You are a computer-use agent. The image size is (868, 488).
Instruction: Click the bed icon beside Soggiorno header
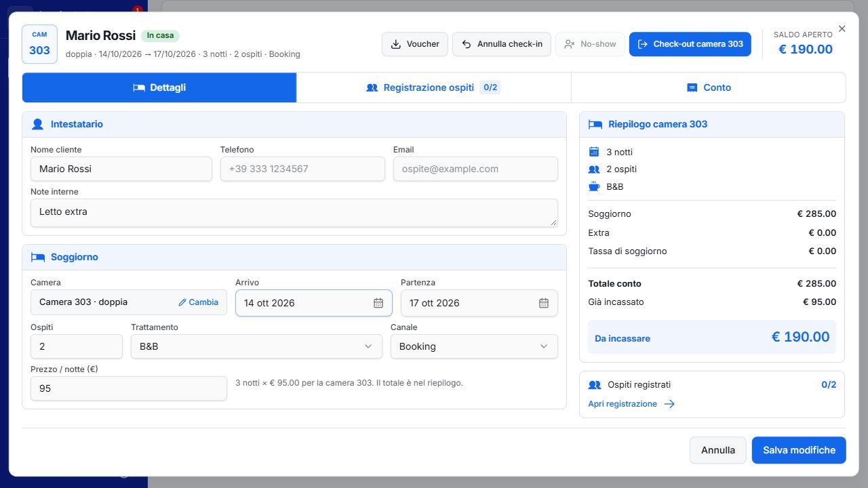pyautogui.click(x=38, y=258)
